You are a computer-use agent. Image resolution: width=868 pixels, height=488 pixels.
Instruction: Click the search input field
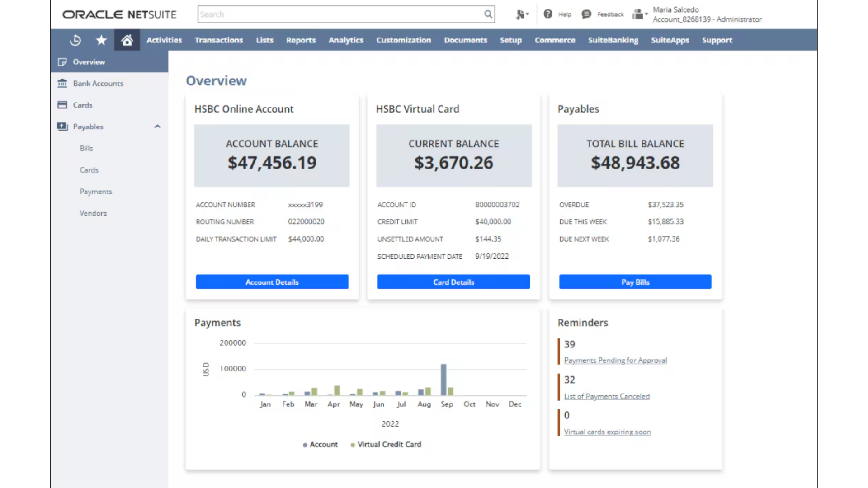346,14
